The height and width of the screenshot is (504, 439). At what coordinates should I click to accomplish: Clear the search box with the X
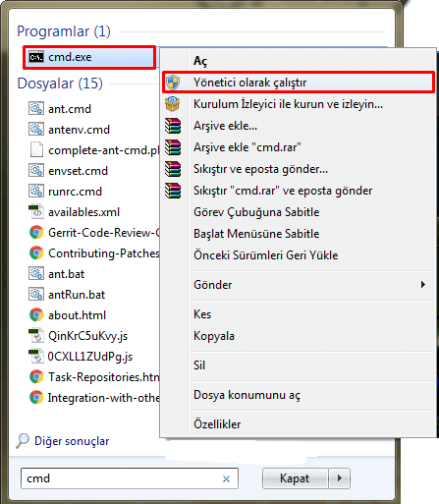click(226, 479)
